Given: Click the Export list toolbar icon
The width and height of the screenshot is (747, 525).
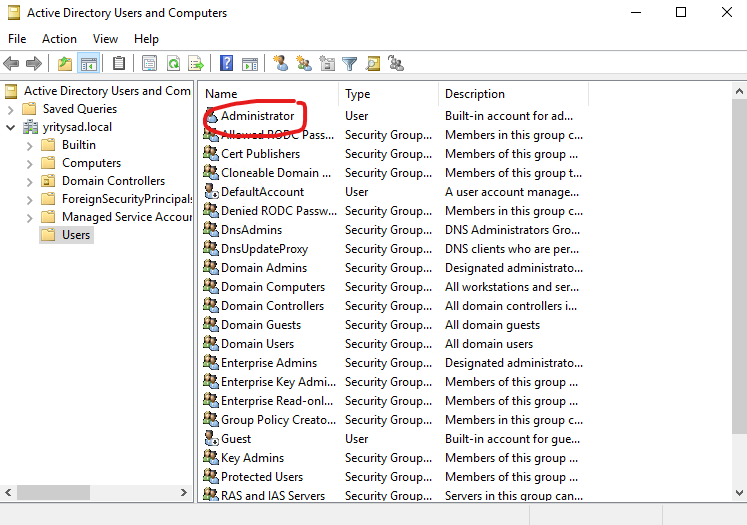Looking at the screenshot, I should tap(196, 63).
